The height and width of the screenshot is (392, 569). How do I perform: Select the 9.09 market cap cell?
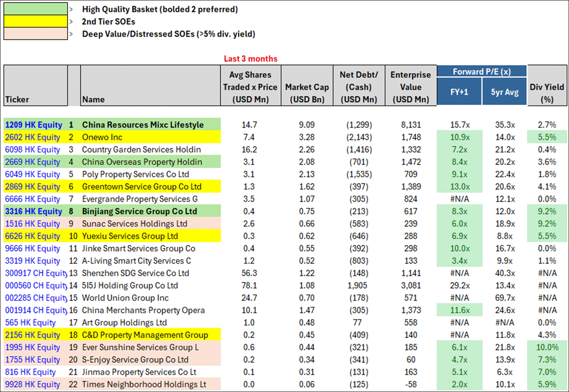(x=307, y=125)
